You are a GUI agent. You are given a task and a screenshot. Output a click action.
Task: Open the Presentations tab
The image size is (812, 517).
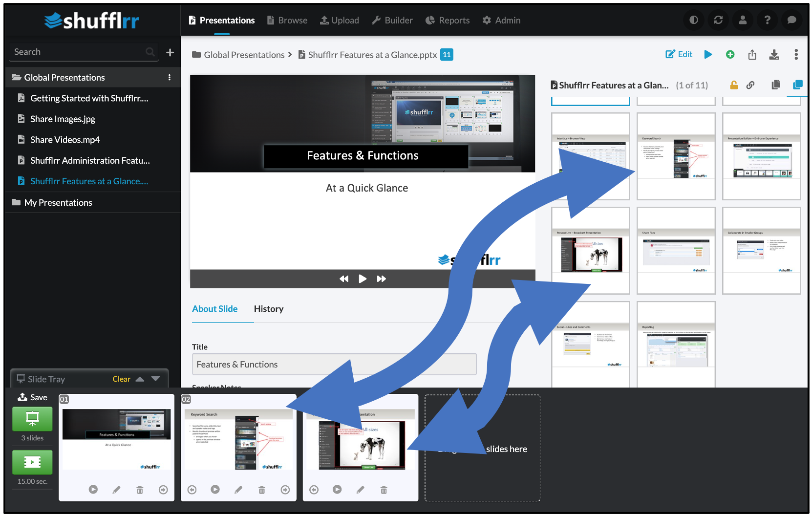point(222,20)
